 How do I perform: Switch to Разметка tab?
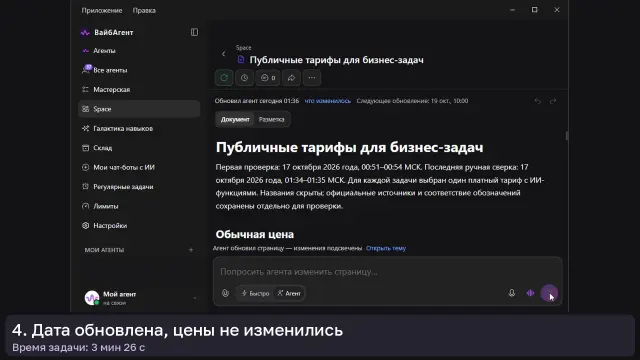coord(271,119)
